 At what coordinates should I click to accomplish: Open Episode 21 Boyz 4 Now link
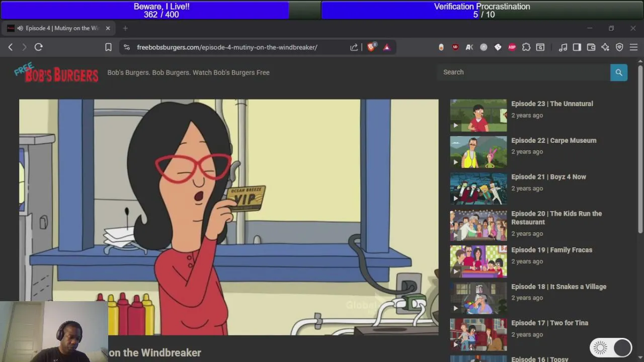548,177
